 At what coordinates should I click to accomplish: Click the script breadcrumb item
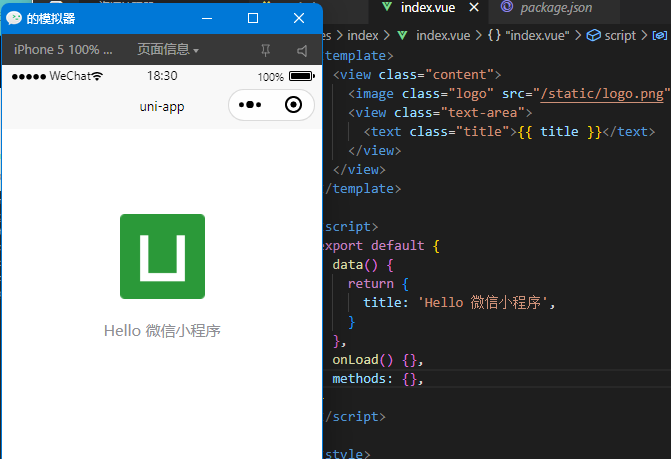click(x=620, y=36)
